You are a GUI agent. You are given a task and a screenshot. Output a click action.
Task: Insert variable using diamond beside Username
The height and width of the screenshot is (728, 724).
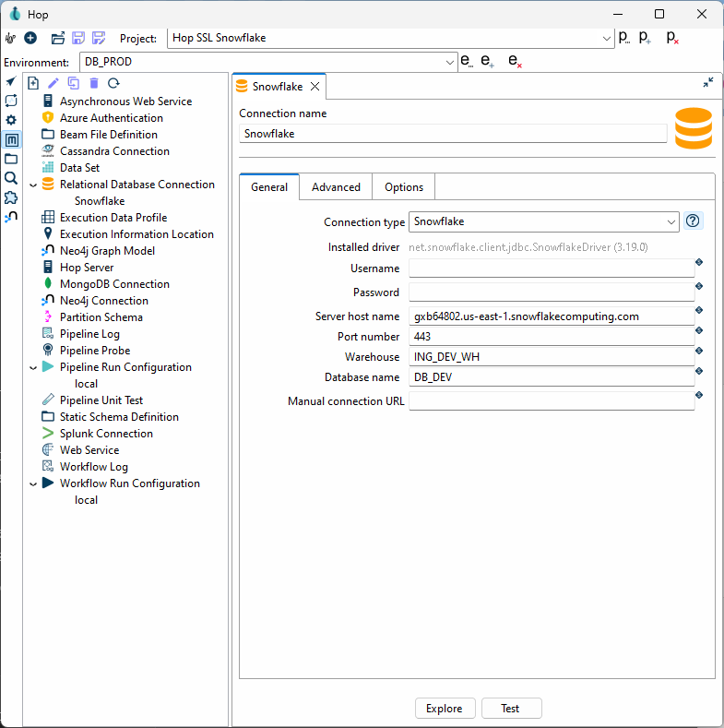(699, 262)
